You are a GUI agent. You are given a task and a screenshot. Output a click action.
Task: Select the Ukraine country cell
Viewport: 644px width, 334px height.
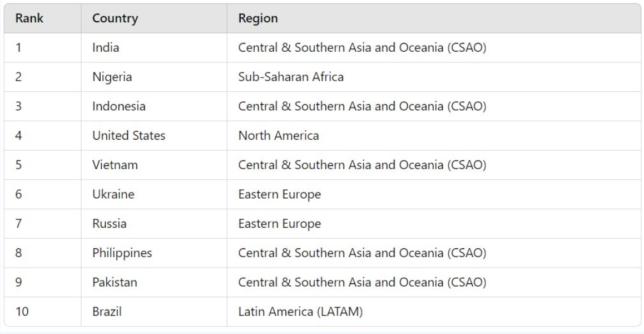(x=113, y=194)
